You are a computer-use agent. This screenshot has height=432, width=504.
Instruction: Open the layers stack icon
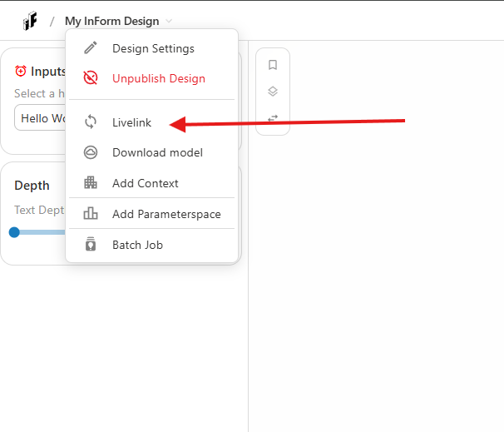(273, 92)
